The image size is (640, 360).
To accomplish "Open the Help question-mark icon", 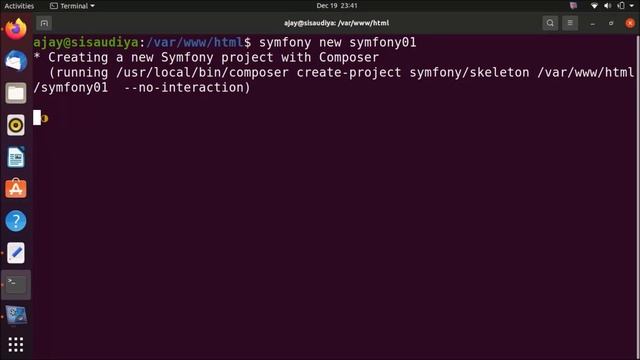I will 16,221.
